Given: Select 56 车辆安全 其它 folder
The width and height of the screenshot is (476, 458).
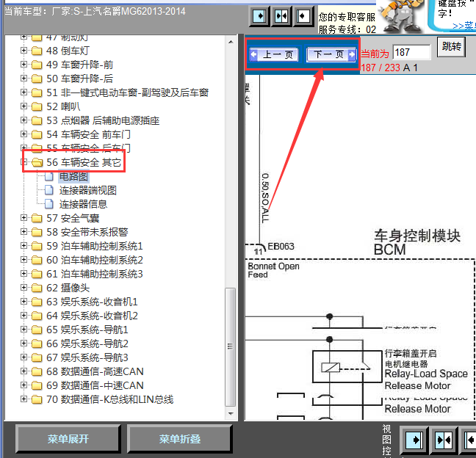Looking at the screenshot, I should click(x=84, y=162).
